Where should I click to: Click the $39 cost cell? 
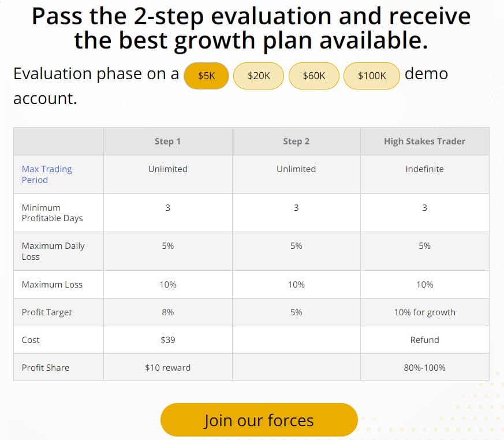click(x=167, y=340)
